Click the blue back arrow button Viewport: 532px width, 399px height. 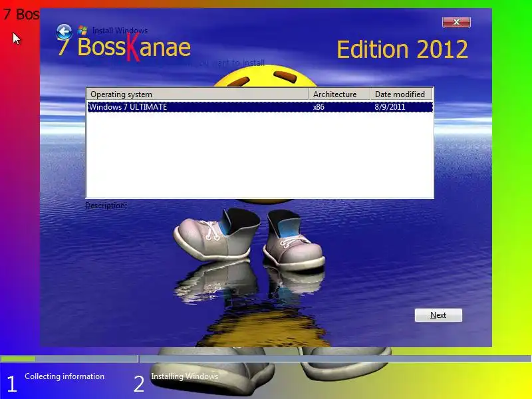(64, 32)
